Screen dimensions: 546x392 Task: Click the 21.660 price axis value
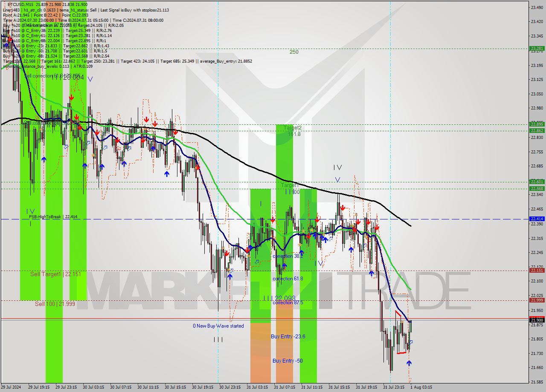pyautogui.click(x=536, y=367)
